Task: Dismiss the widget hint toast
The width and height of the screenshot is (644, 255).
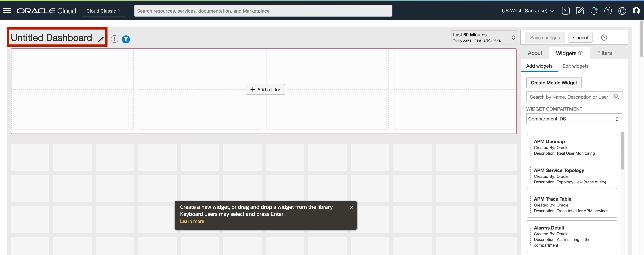Action: tap(351, 208)
